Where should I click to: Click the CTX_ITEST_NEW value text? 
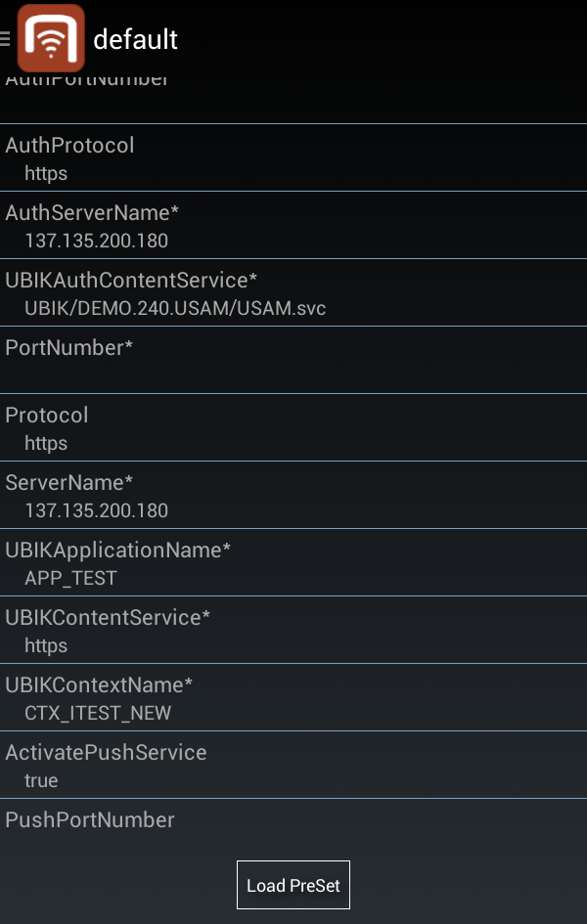tap(98, 713)
